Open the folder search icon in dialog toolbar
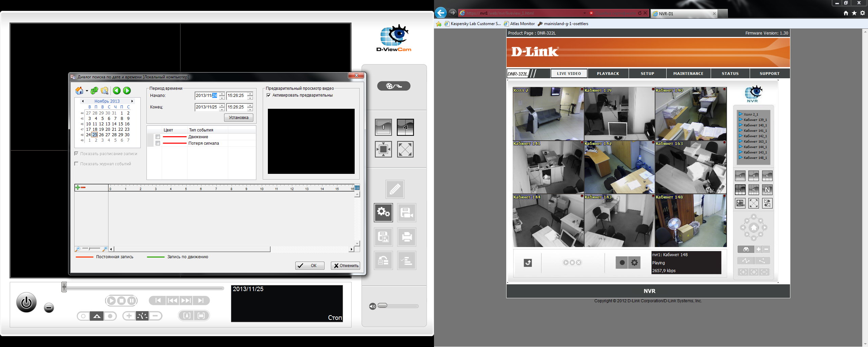The image size is (868, 347). [x=105, y=90]
